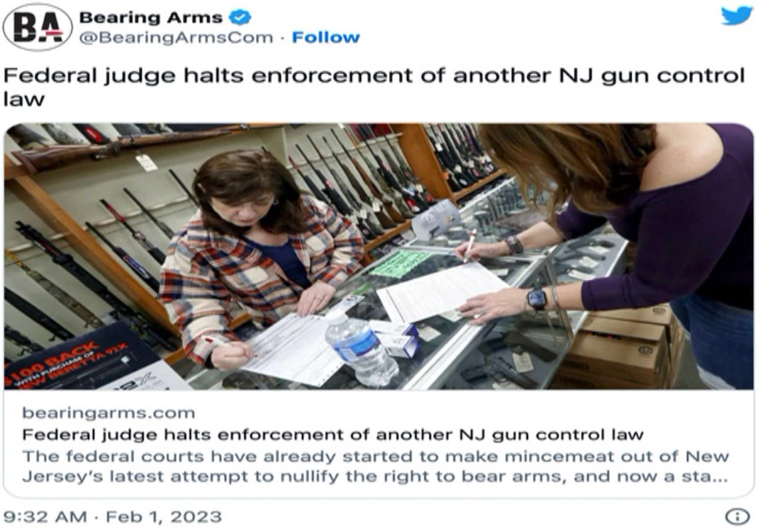This screenshot has height=532, width=758.
Task: Open the 9:32 AM Feb 1, 2023 timestamp
Action: [112, 517]
